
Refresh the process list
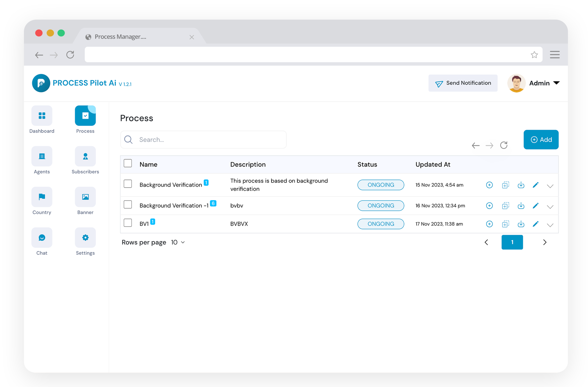point(504,145)
